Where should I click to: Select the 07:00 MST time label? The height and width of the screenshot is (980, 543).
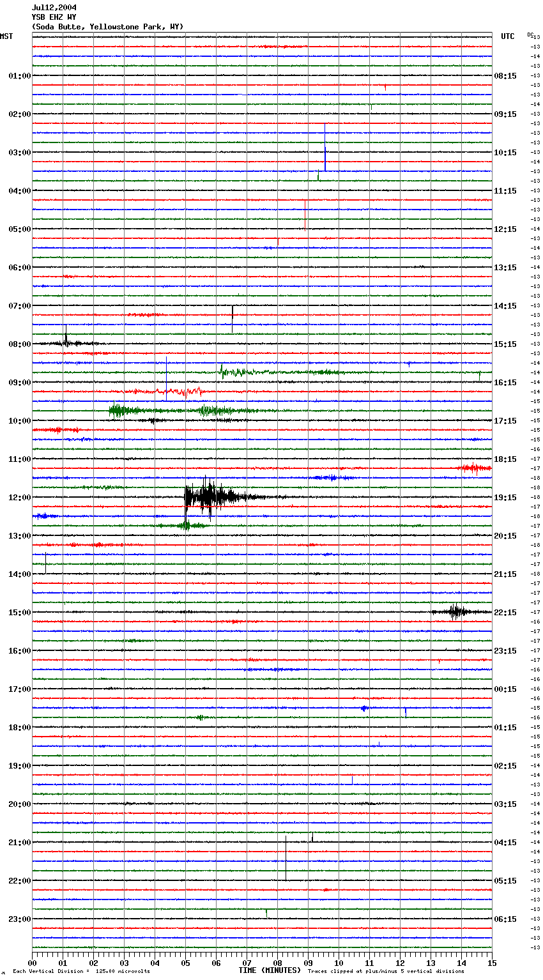(19, 306)
